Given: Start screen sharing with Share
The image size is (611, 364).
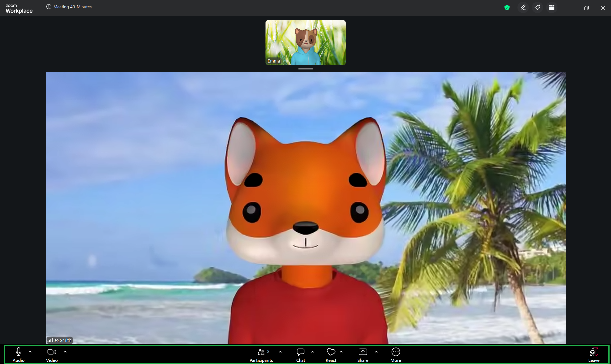Looking at the screenshot, I should point(363,355).
